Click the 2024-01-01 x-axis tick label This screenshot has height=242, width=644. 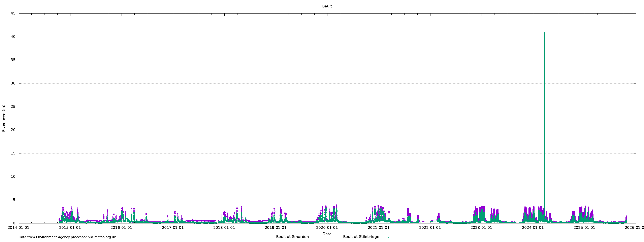click(533, 228)
